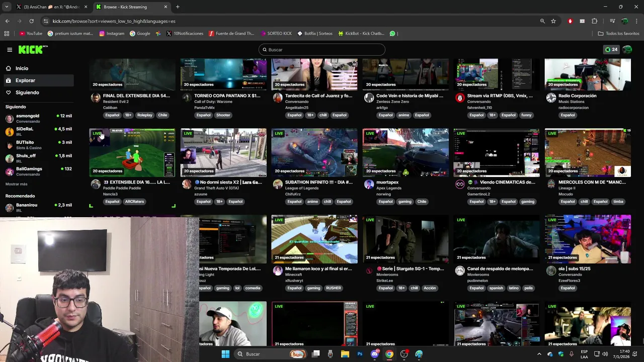Open Discord from the taskbar
The height and width of the screenshot is (362, 644).
375,354
